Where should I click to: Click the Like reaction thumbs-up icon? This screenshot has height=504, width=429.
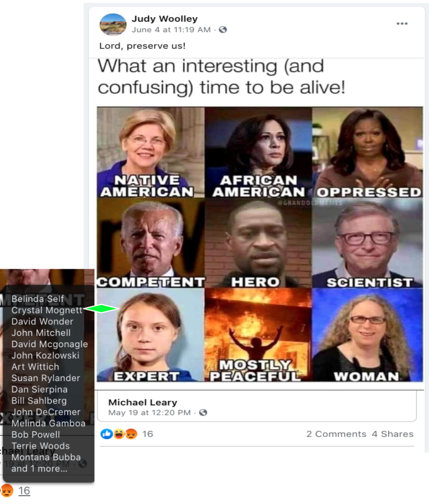pos(106,434)
